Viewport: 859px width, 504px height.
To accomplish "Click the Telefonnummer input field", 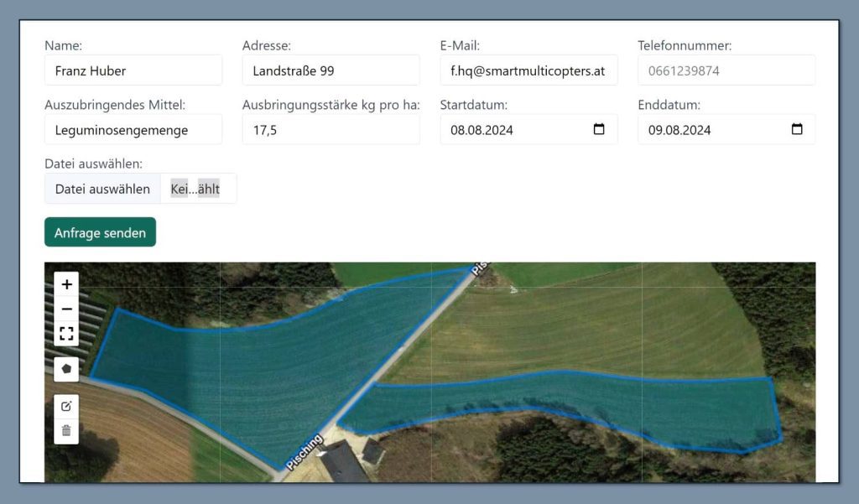I will pos(726,70).
